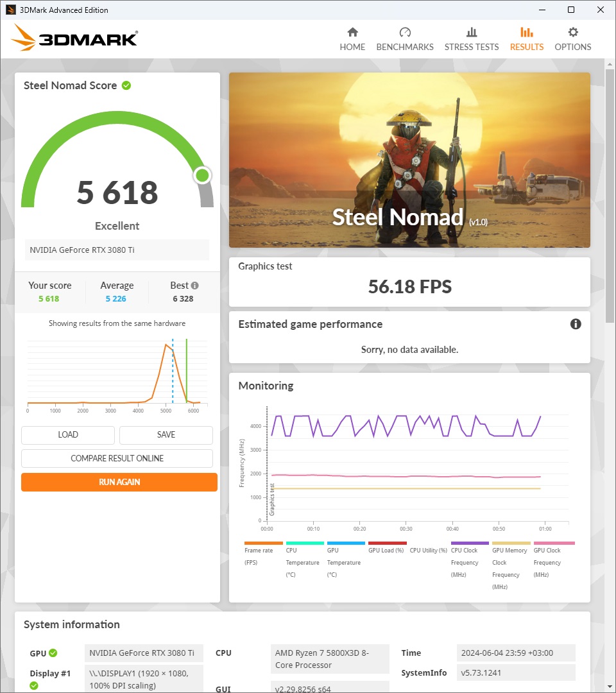Click the info icon next to Best

pos(195,286)
